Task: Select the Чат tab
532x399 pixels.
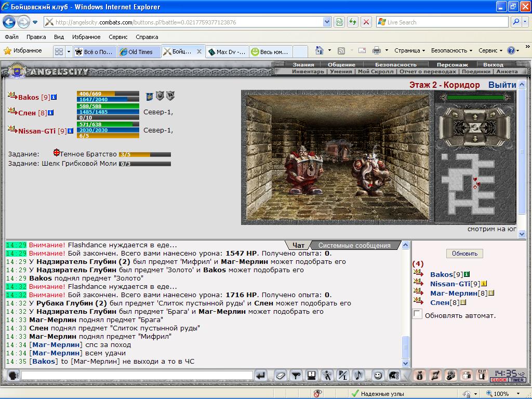Action: (298, 245)
